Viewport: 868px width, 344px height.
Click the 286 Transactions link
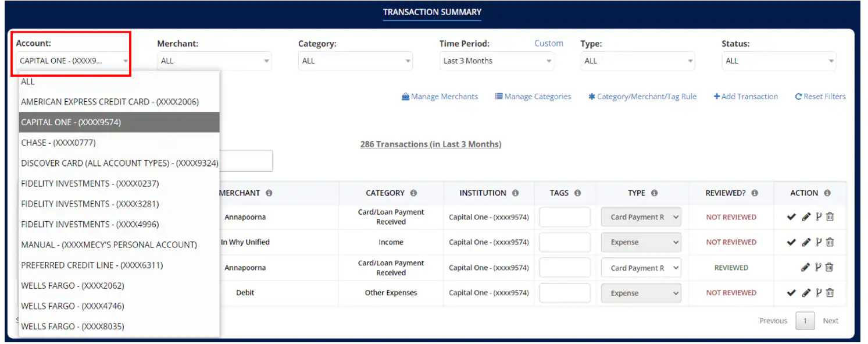tap(431, 144)
